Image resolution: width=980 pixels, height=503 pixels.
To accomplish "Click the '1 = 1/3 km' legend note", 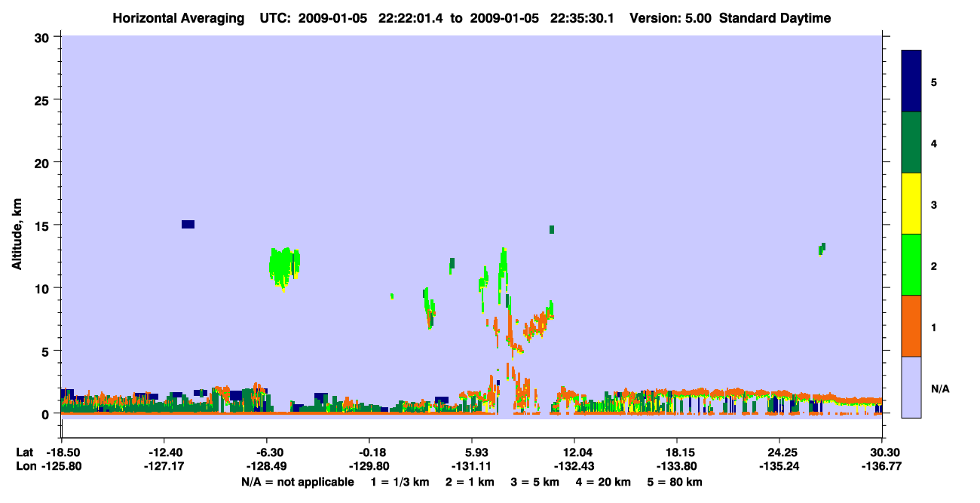I will pos(401,482).
